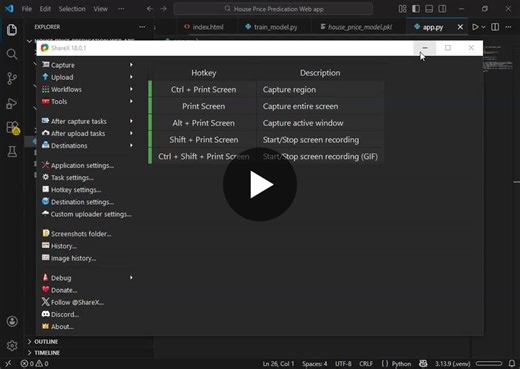Screen dimensions: 520x369
Task: Close the app.py editor tab
Action: 460,27
